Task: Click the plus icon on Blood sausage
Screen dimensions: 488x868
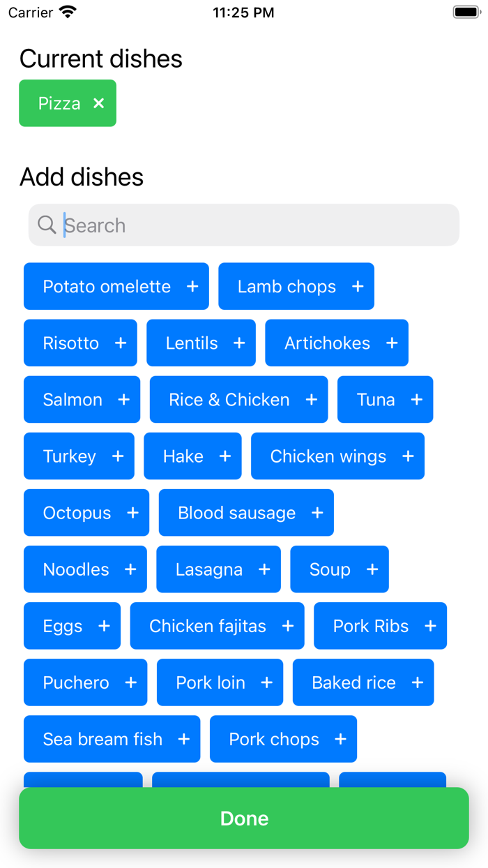Action: click(x=317, y=513)
